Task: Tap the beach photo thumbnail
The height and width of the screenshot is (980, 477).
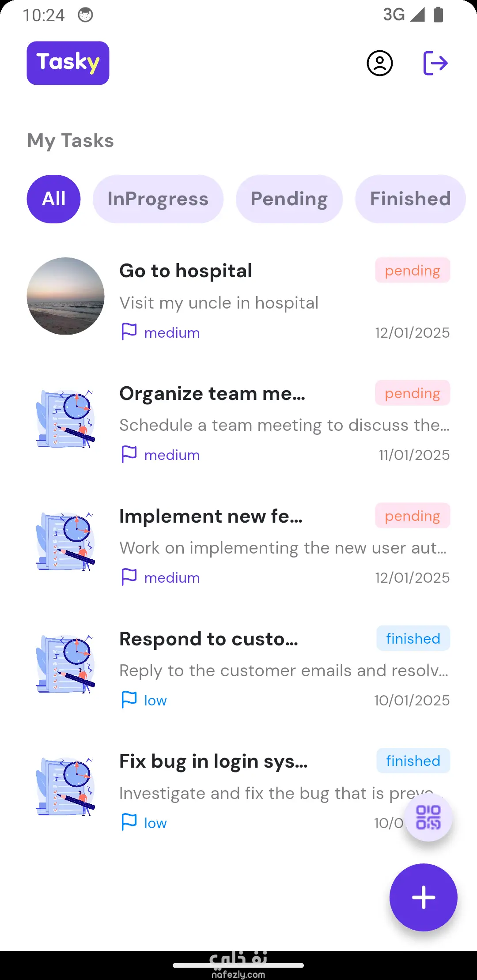Action: [65, 296]
